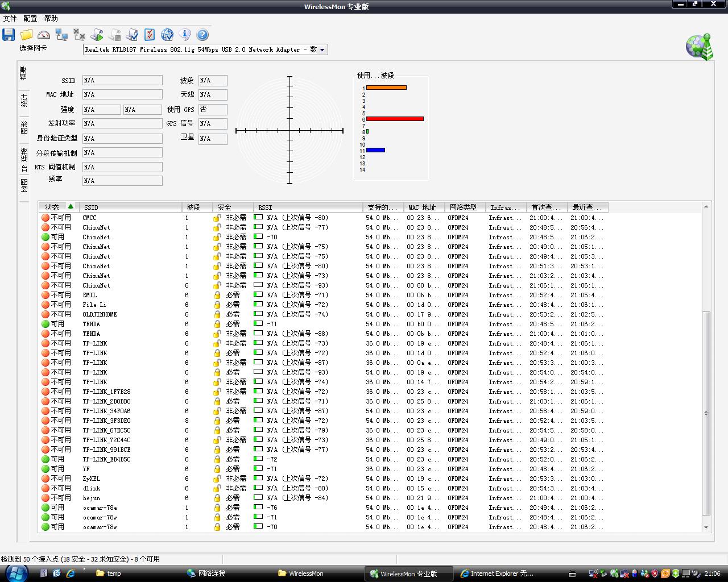
Task: Click the access point list scrollbar thumb
Action: point(706,413)
